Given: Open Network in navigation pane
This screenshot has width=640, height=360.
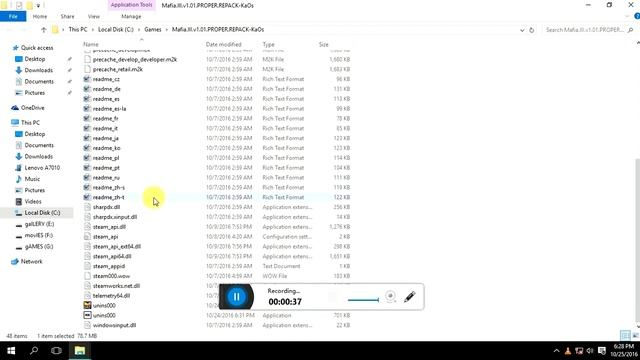Looking at the screenshot, I should pos(31,261).
